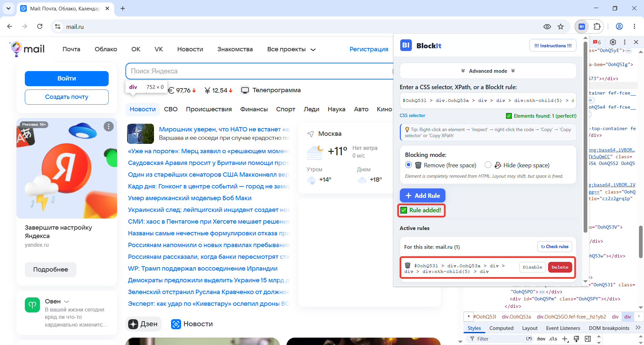Show more DevTools style tabs chevron
644x345 pixels.
point(638,328)
